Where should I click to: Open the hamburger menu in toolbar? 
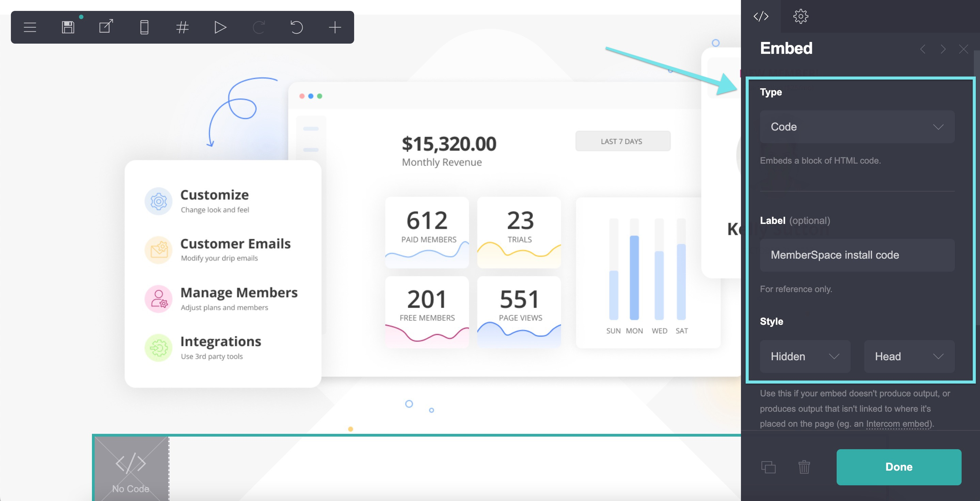(x=30, y=27)
